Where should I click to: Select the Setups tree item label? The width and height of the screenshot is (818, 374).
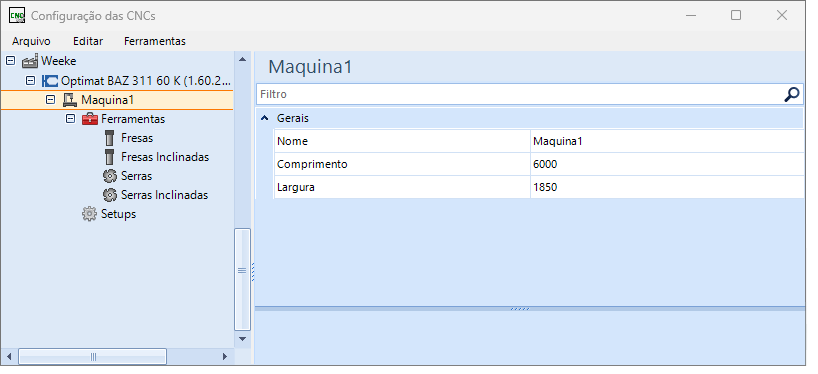[118, 214]
